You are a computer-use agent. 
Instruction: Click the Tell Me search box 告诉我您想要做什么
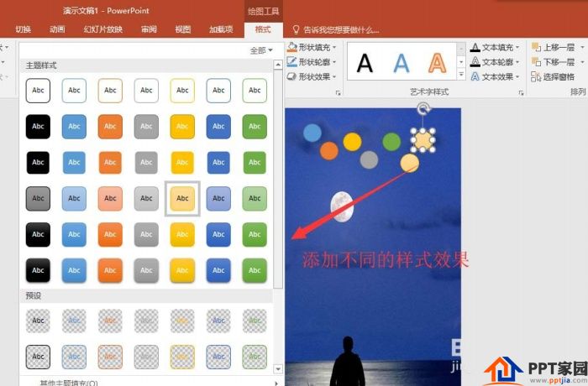pyautogui.click(x=341, y=29)
